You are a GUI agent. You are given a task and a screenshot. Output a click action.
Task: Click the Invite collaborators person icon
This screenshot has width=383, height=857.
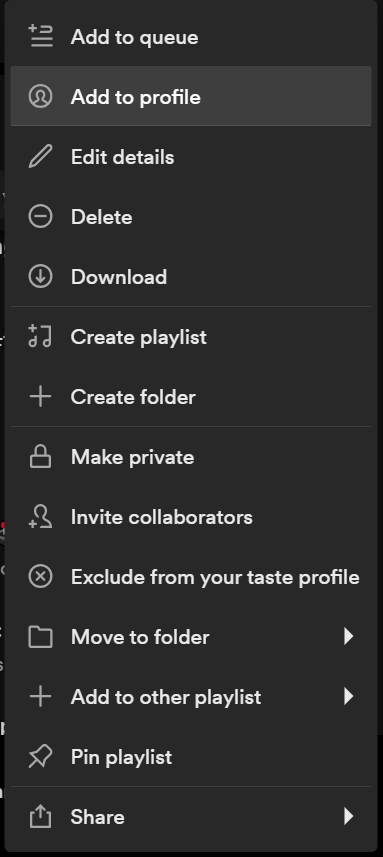[x=40, y=516]
